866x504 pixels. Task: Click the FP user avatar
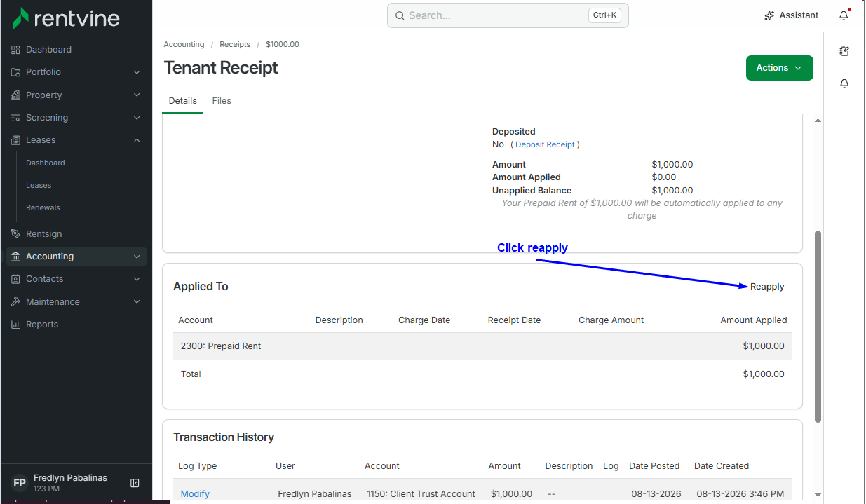[x=20, y=483]
